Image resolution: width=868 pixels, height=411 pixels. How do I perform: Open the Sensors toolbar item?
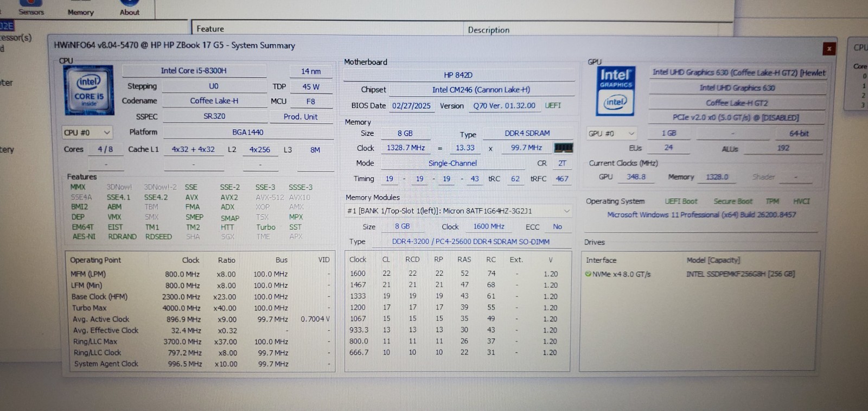[x=31, y=8]
